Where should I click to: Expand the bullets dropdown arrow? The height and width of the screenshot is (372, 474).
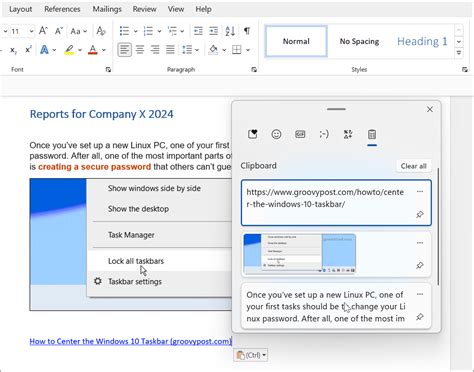coord(135,31)
